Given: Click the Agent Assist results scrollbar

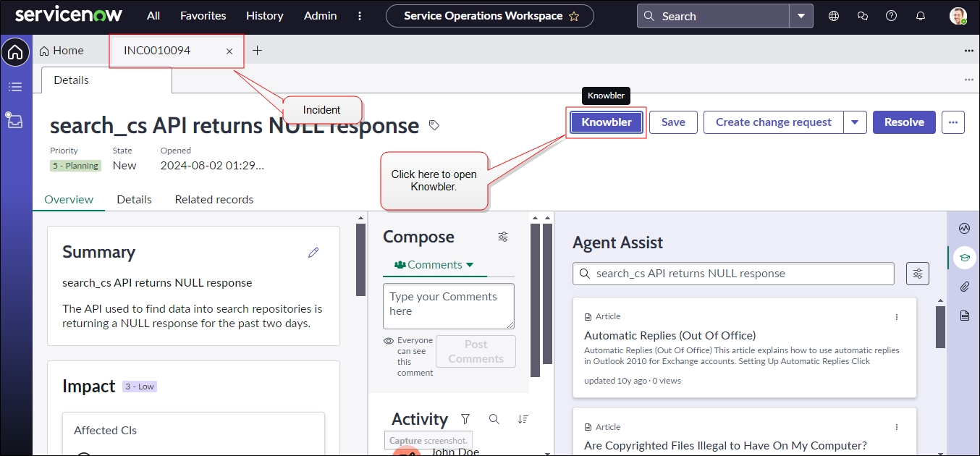Looking at the screenshot, I should [x=940, y=327].
